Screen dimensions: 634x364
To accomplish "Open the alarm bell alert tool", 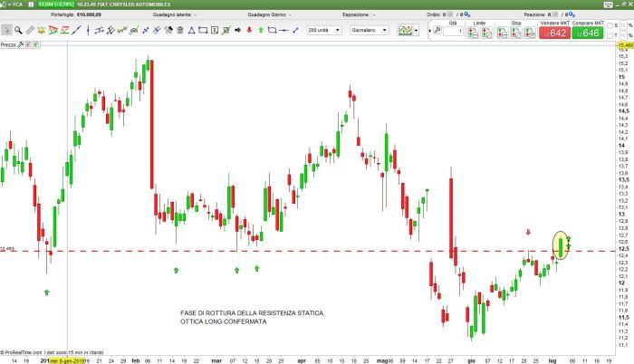I will tap(42, 30).
